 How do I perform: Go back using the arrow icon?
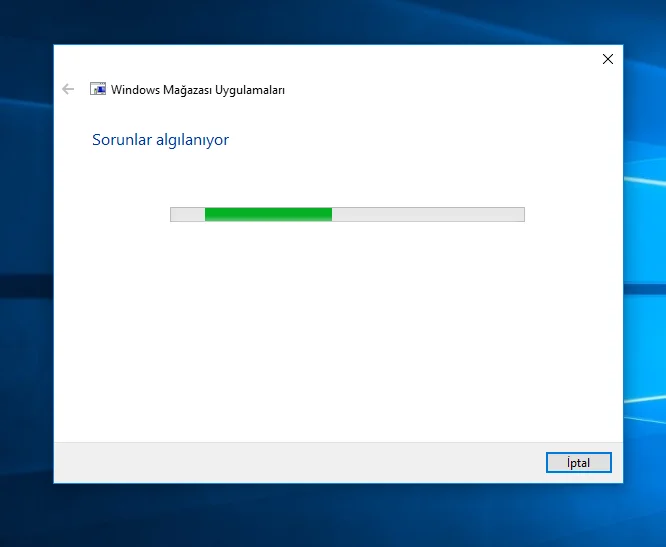[x=68, y=89]
